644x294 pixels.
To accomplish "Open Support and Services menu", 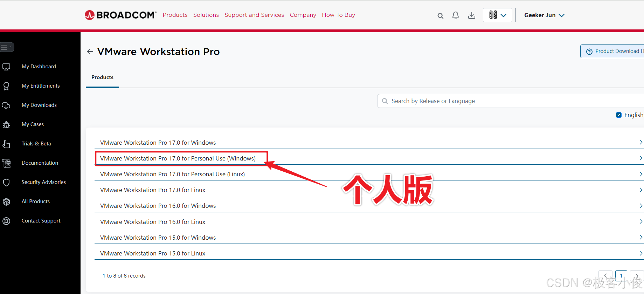I will [x=254, y=15].
